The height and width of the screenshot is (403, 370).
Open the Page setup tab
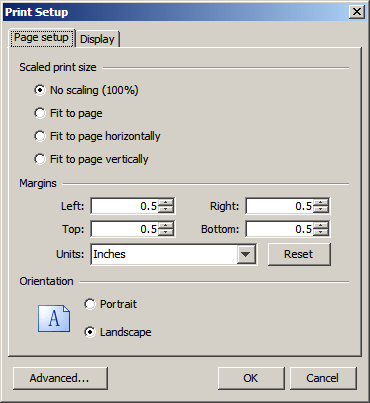point(42,37)
